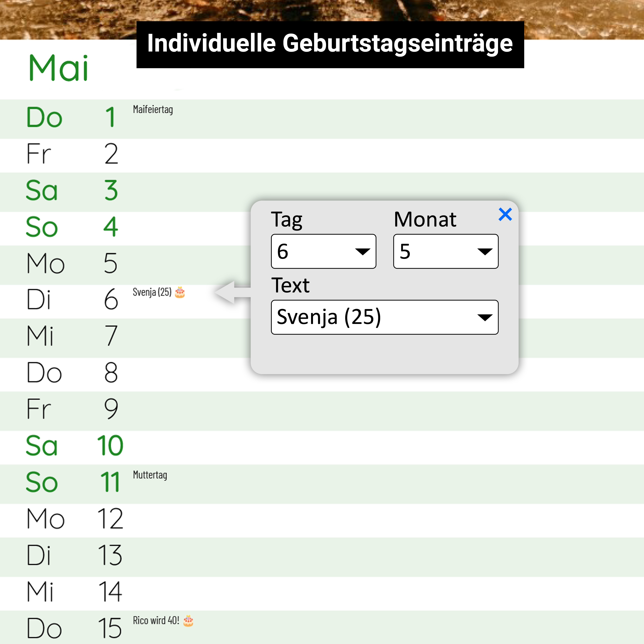
Task: Close the birthday entry popup
Action: 505,215
